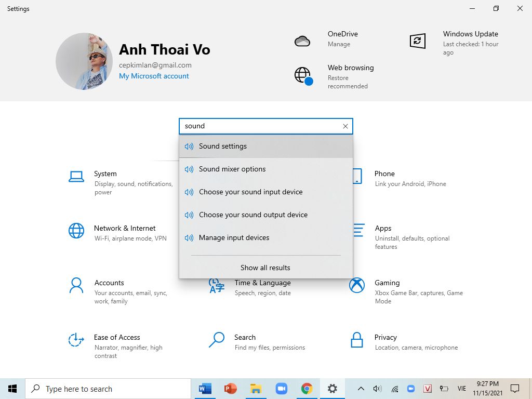532x399 pixels.
Task: Open the Ease of Access icon
Action: (x=76, y=340)
